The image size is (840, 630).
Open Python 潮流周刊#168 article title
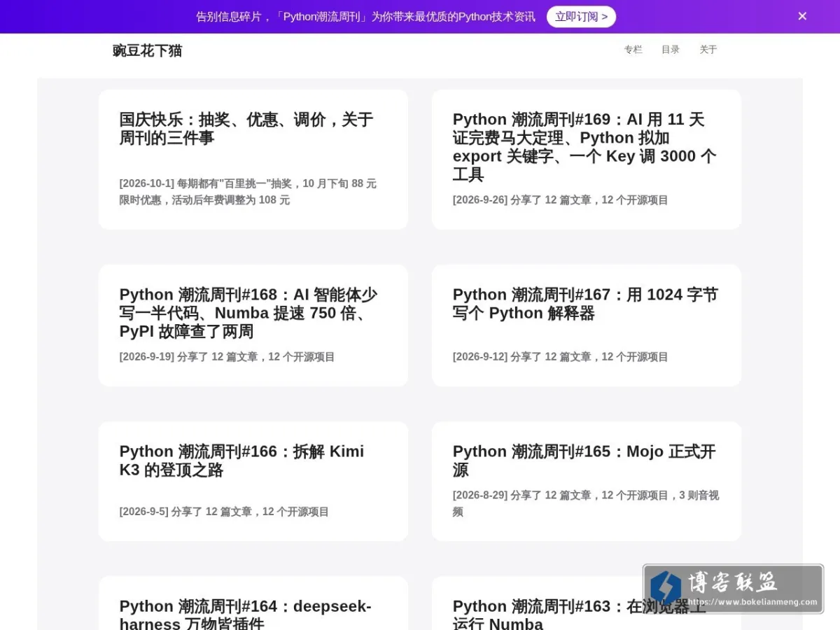248,313
